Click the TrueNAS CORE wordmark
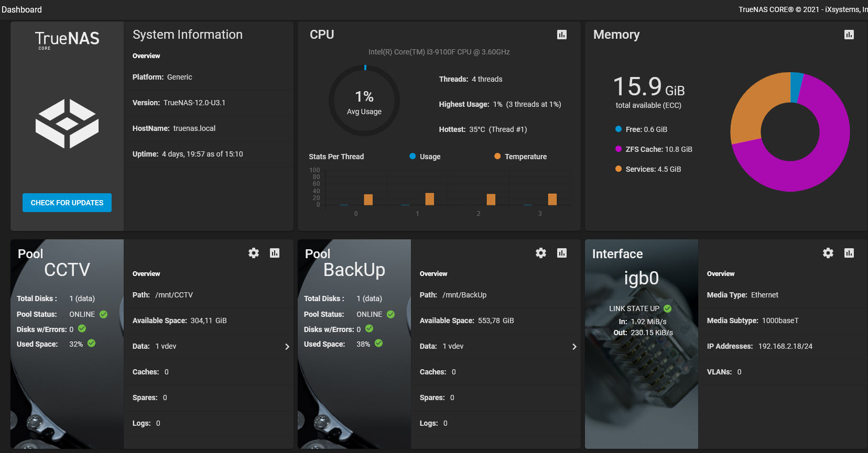This screenshot has width=868, height=453. coord(67,40)
